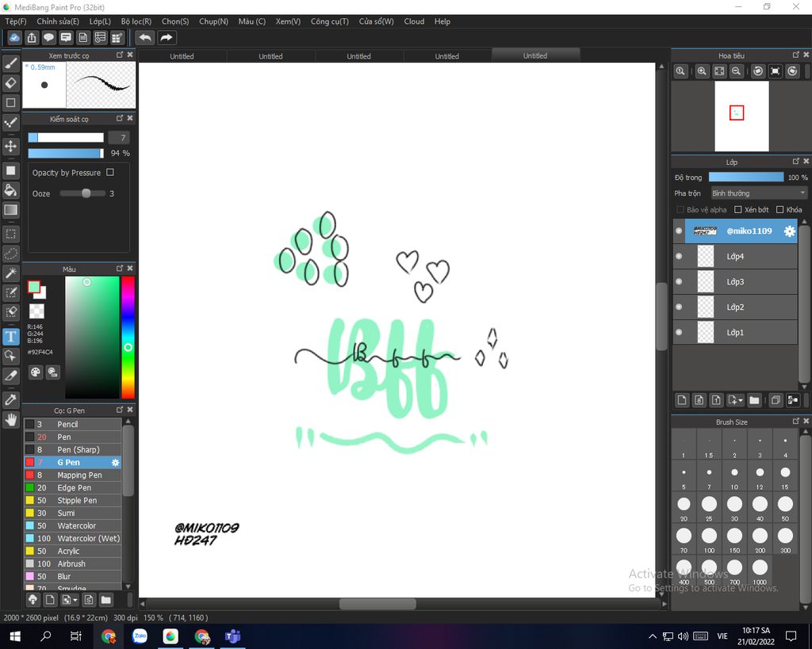Select the Mapping Pen brush
Screen dimensions: 812x649
[72, 475]
